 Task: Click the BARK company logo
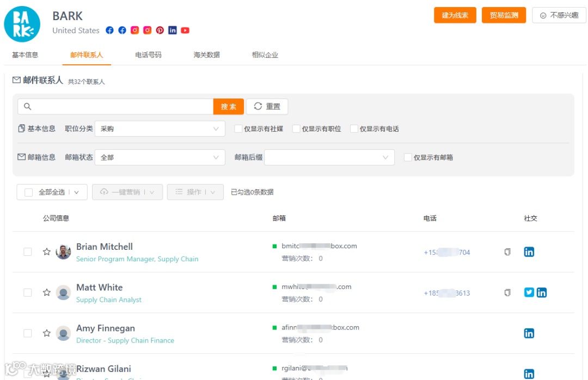click(22, 24)
